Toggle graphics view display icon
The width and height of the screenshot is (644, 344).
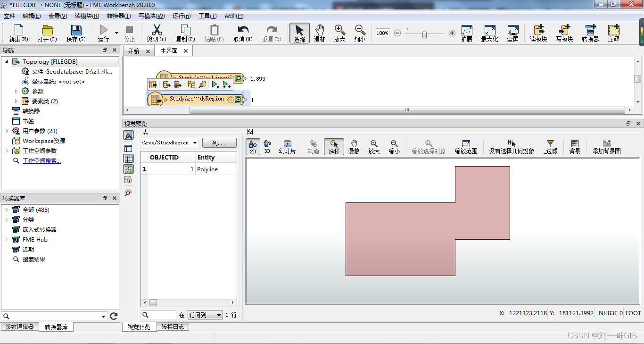pos(128,169)
